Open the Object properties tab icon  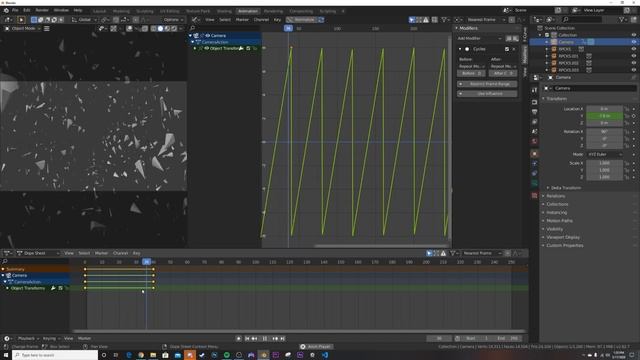[534, 154]
